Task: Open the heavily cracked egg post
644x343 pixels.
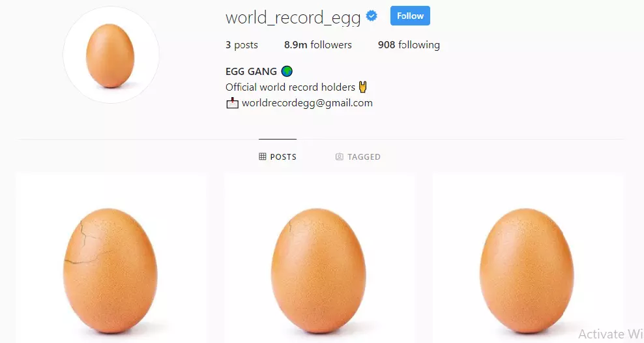Action: pyautogui.click(x=111, y=258)
